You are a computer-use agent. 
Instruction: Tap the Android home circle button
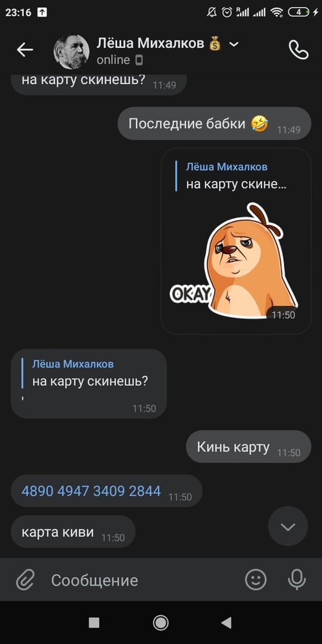coord(160,623)
